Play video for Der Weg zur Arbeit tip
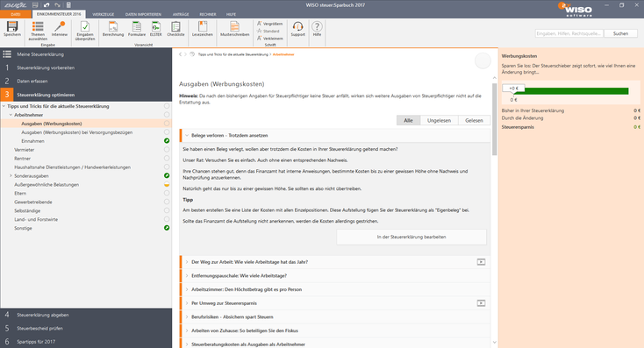644x348 pixels. (481, 262)
